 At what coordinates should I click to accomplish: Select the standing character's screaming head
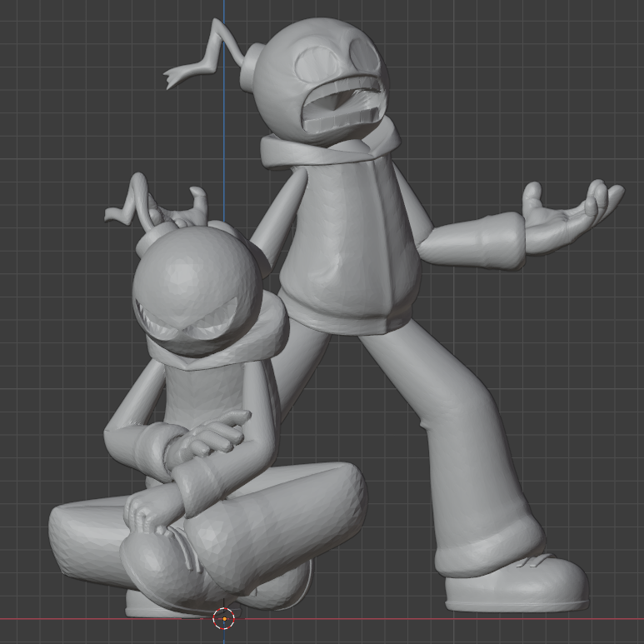[320, 82]
